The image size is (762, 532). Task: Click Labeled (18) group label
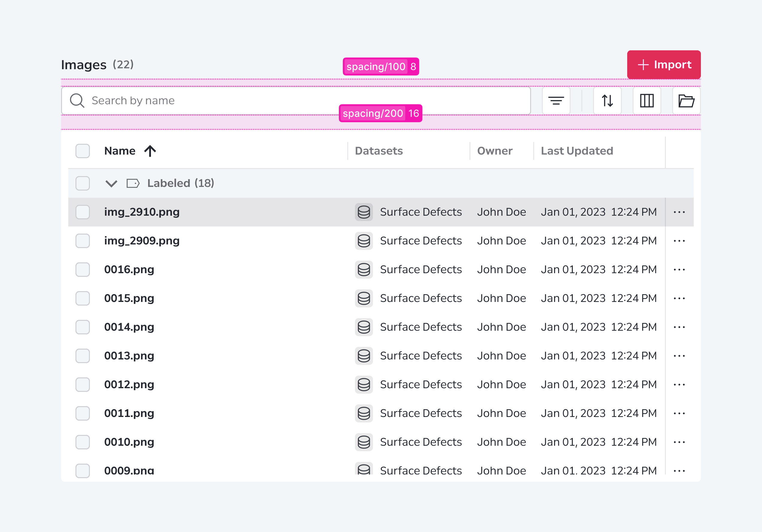[181, 183]
